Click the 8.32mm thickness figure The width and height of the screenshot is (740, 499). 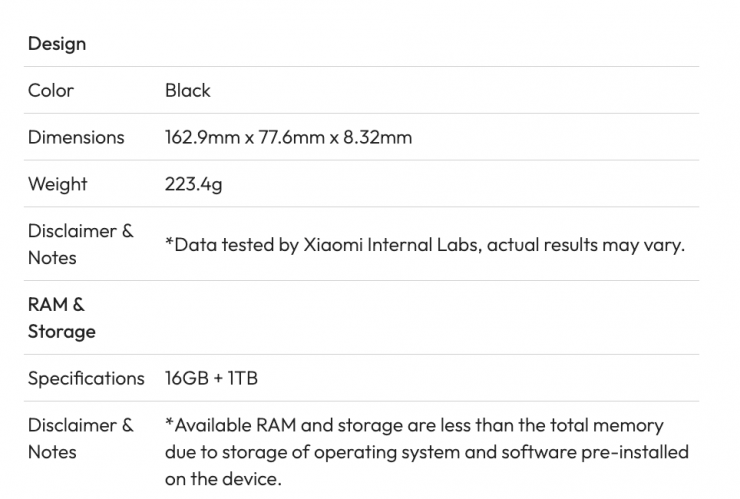(x=376, y=137)
